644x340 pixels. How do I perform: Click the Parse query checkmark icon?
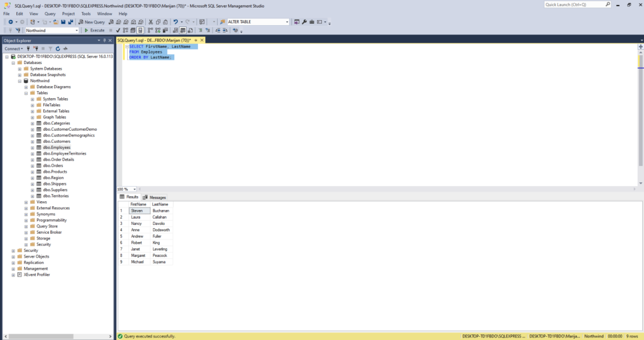click(x=118, y=30)
